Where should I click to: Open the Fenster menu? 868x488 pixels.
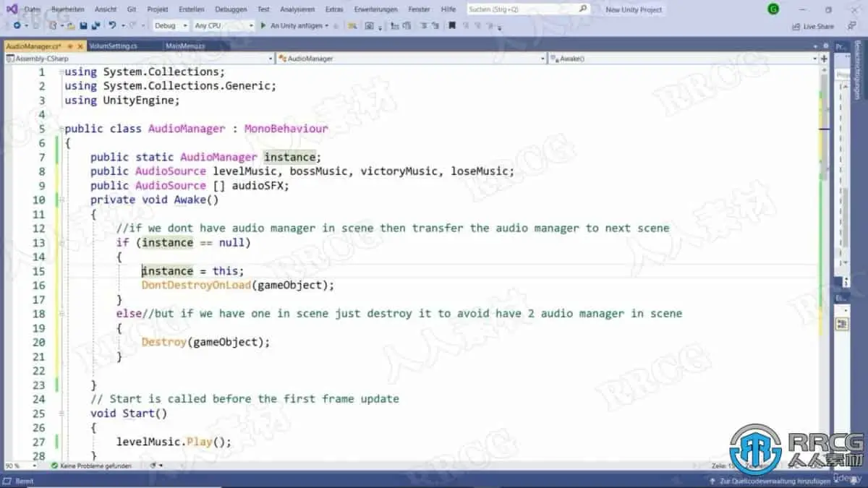[x=419, y=9]
